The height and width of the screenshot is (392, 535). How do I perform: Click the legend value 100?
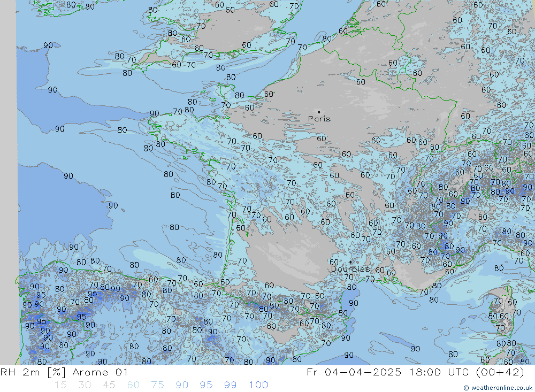[258, 385]
